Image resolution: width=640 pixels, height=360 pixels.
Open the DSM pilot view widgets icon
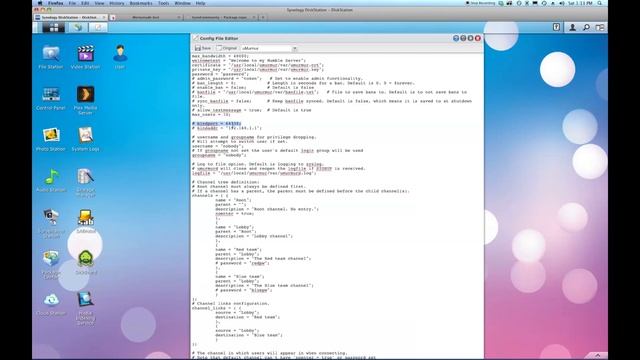point(600,27)
